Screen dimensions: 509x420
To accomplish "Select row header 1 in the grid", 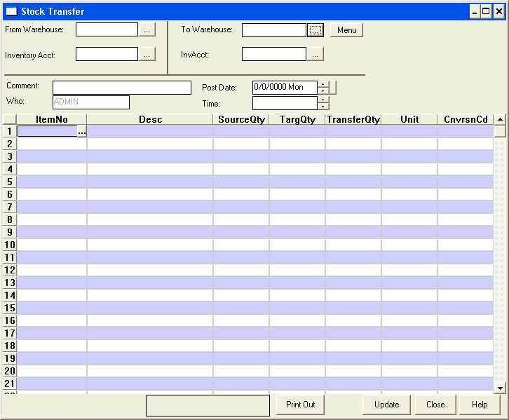I will tap(9, 131).
